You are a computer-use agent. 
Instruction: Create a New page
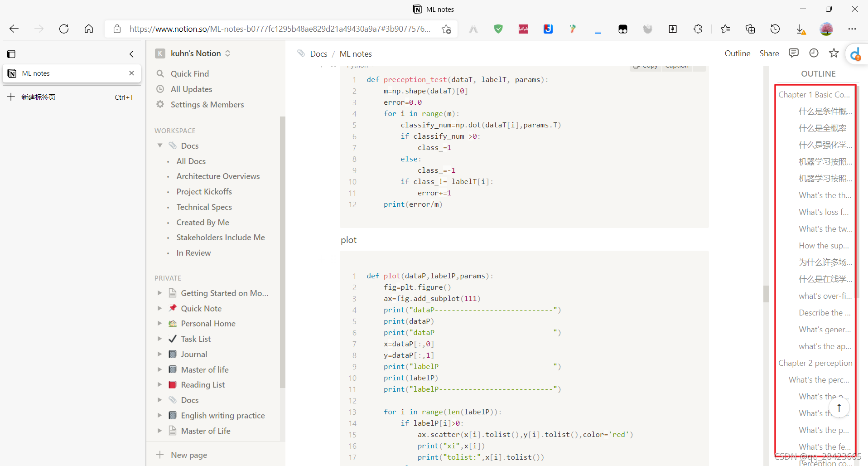[182, 455]
